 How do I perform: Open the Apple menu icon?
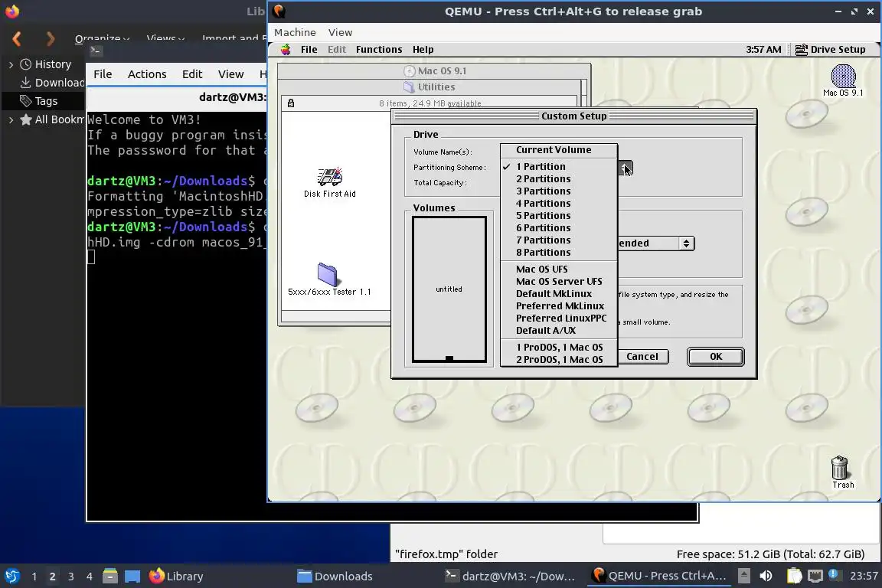[x=286, y=50]
